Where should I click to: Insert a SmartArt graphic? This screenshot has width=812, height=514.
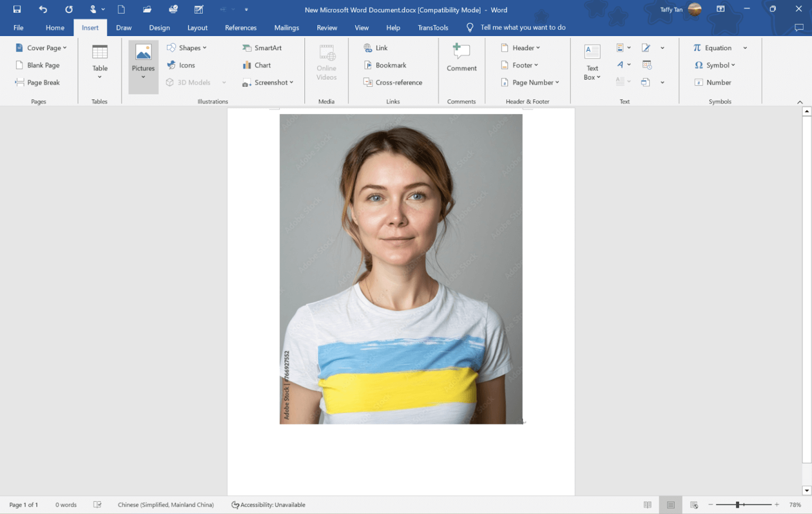pos(262,48)
